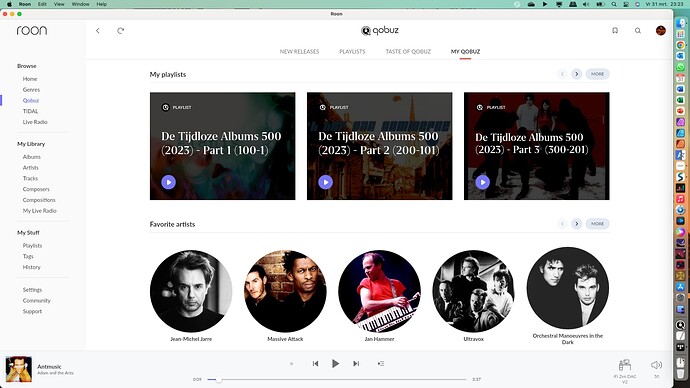Seek on the track progress bar
This screenshot has width=690, height=388.
coord(337,379)
